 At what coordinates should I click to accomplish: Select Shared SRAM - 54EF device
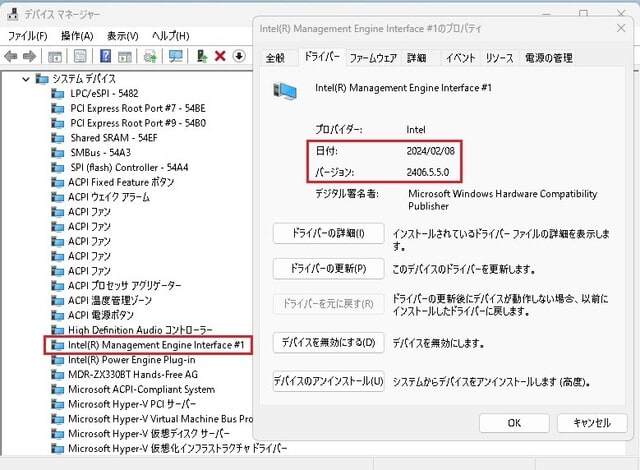pyautogui.click(x=113, y=138)
